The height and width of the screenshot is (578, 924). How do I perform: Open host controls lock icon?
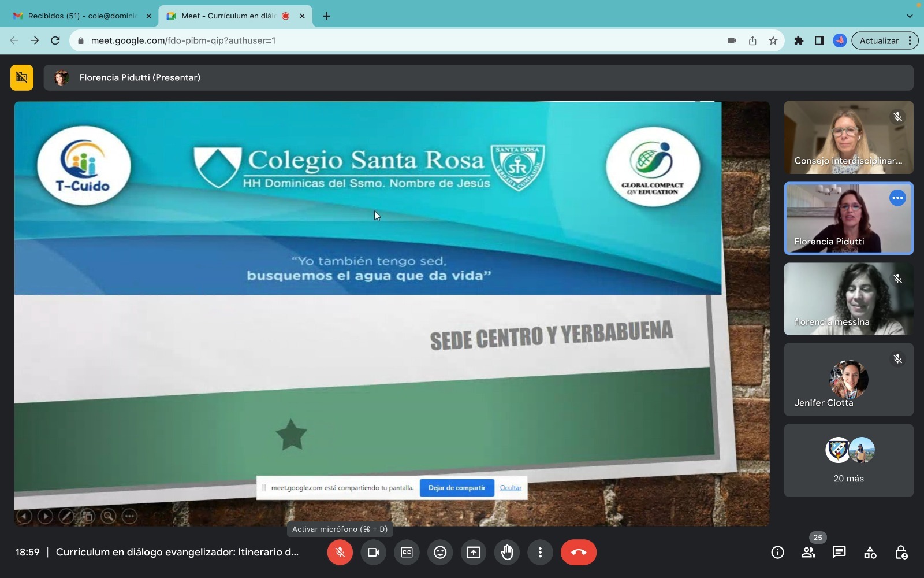click(901, 553)
